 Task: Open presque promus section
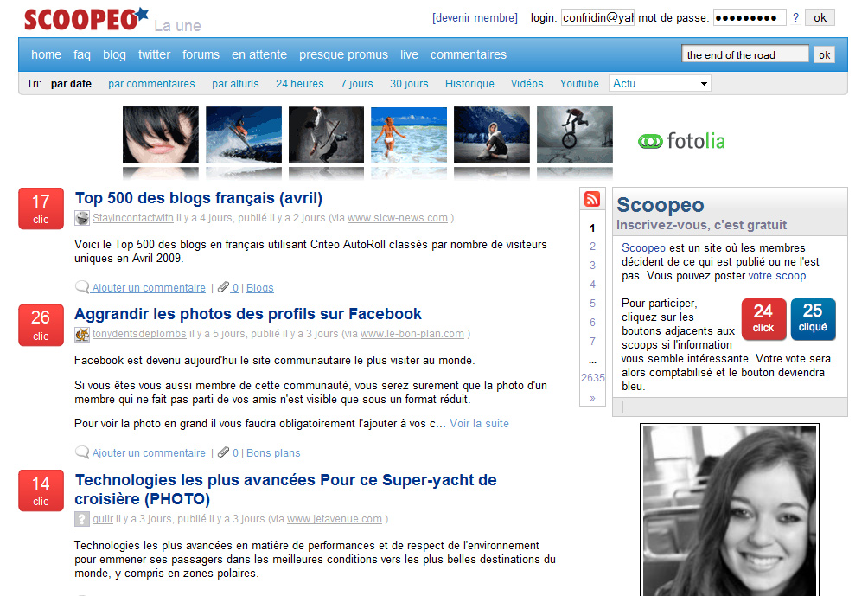coord(344,54)
